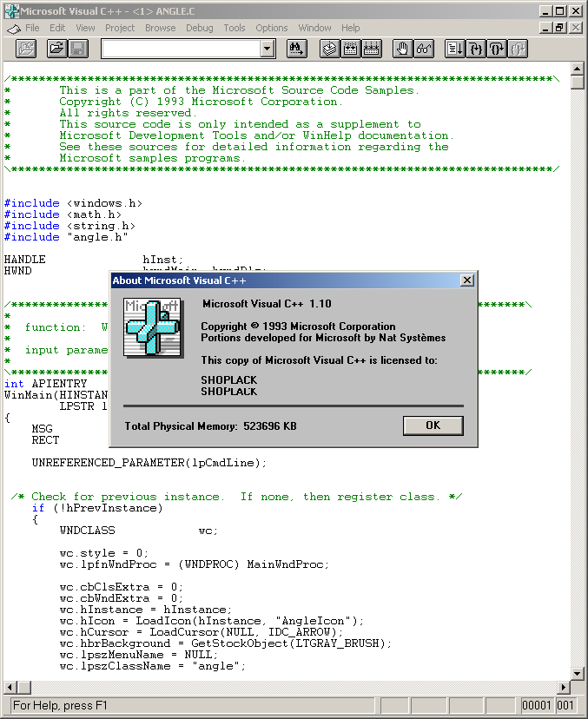Click the line number '00001' in status bar
Image resolution: width=588 pixels, height=719 pixels.
pyautogui.click(x=536, y=705)
